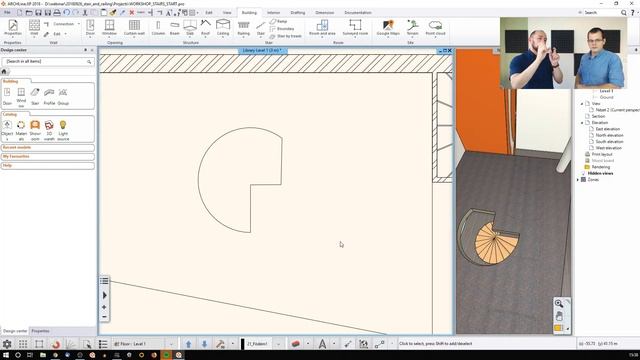Open Door in Design center Building
Viewport: 640px width, 360px height.
coord(7,96)
